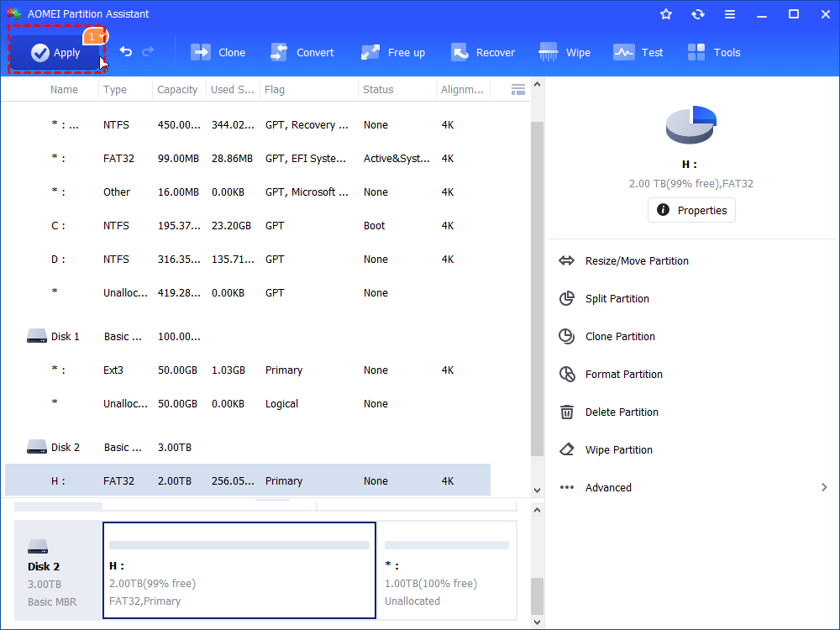
Task: Select the D: NTFS partition row
Action: [248, 260]
